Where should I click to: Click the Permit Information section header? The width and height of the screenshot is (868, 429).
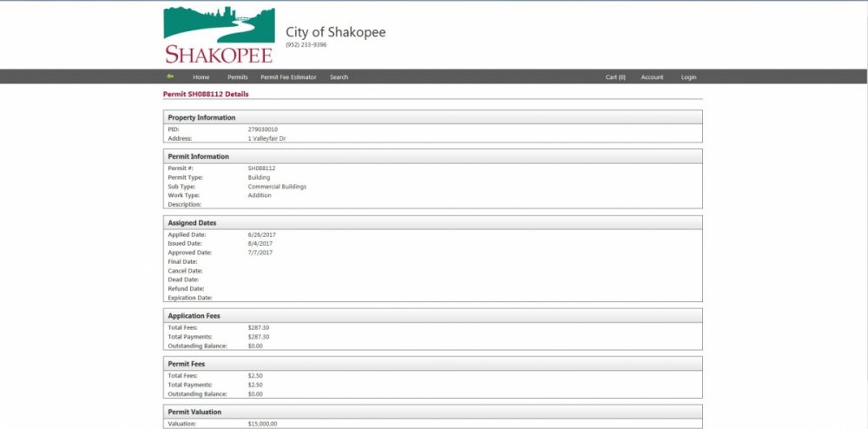pyautogui.click(x=198, y=156)
